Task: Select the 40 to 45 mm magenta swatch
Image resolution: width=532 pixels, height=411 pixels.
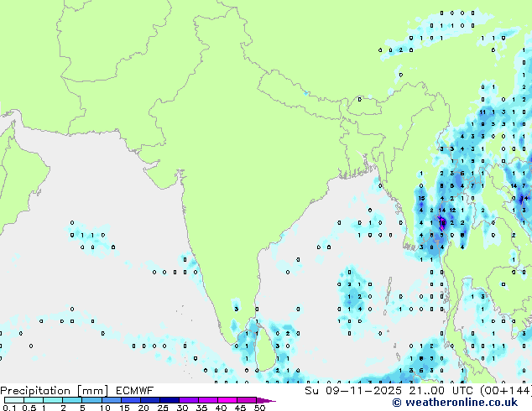Action: [x=227, y=400]
